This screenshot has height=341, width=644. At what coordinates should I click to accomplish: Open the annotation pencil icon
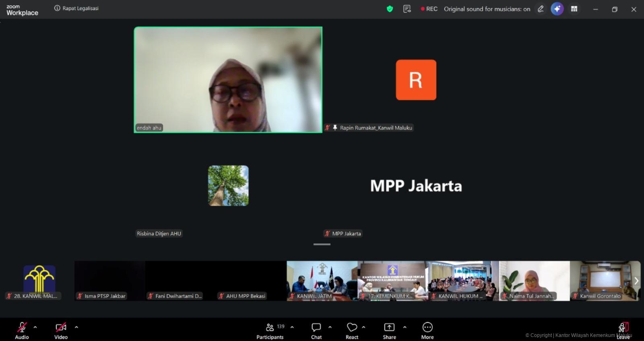[x=541, y=9]
